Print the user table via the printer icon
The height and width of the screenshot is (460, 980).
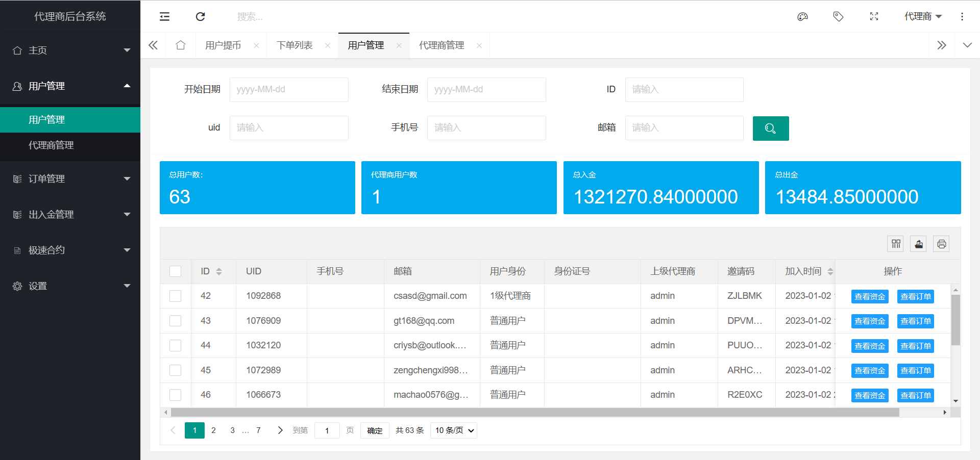click(x=941, y=244)
